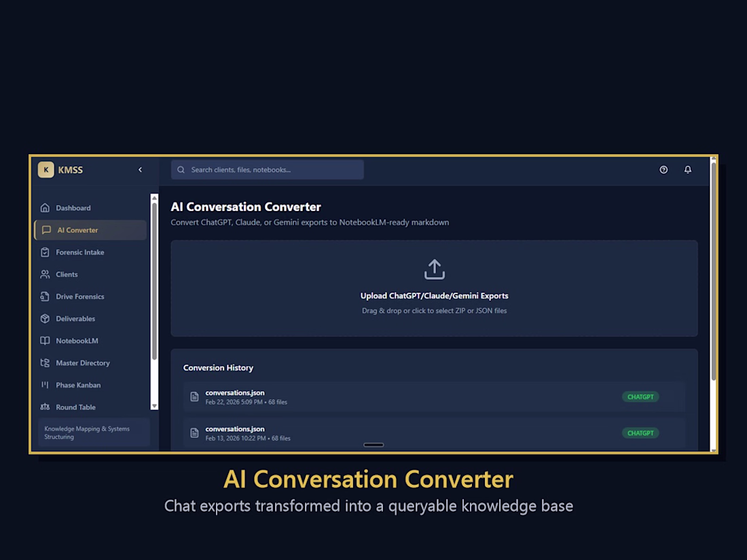The height and width of the screenshot is (560, 747).
Task: Click CHATGPT badge on Feb 13 entry
Action: pos(640,433)
